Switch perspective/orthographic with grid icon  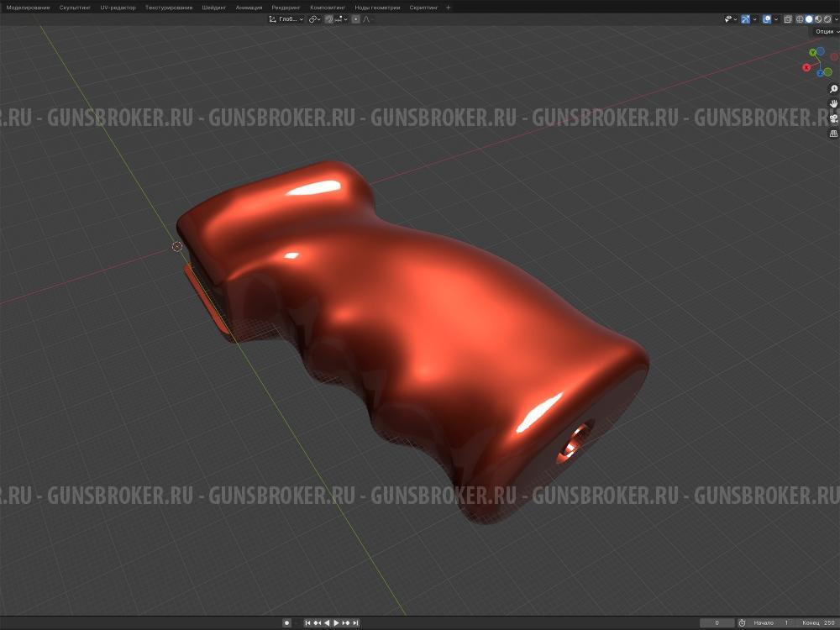[x=833, y=134]
